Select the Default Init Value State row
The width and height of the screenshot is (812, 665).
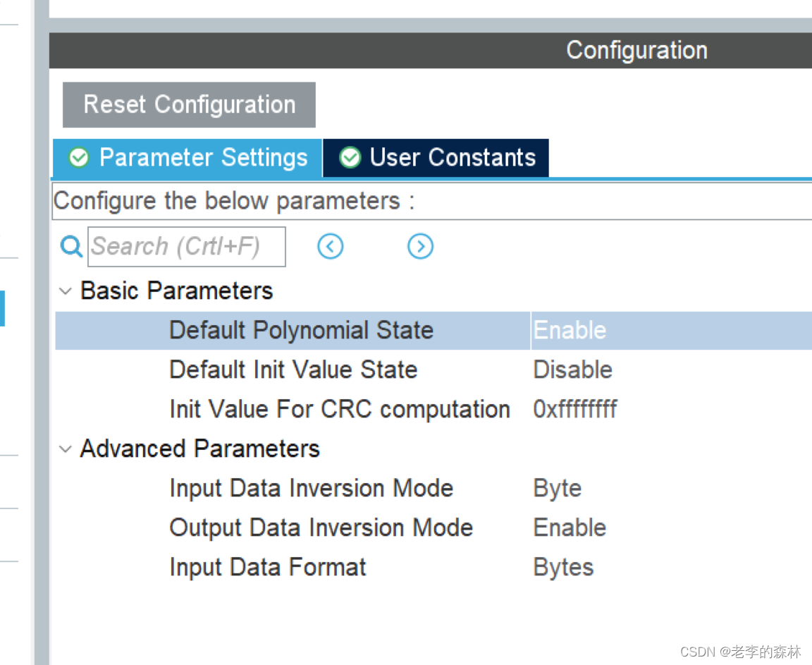click(433, 370)
